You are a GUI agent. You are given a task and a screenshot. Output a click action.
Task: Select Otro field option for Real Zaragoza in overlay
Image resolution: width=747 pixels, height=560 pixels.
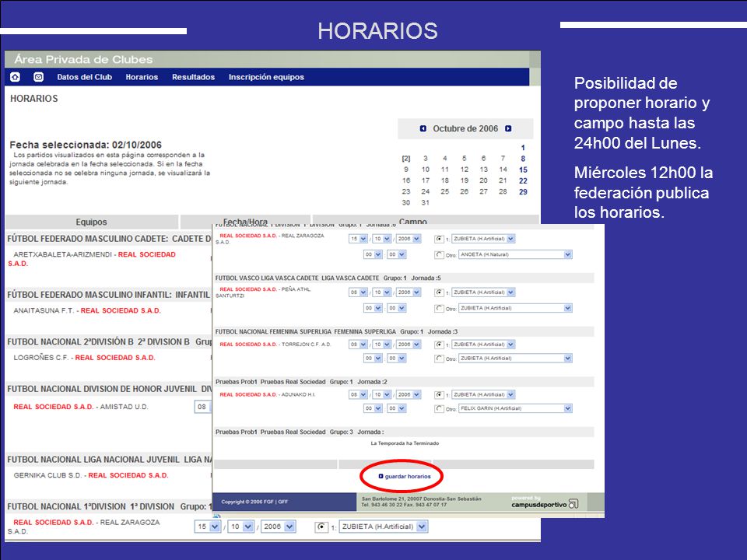(x=439, y=255)
